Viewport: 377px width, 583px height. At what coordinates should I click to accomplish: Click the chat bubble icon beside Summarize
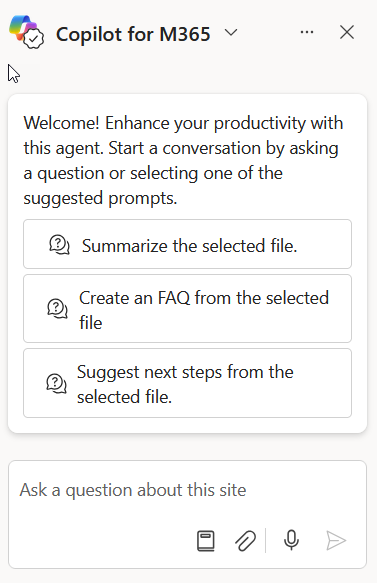(59, 245)
